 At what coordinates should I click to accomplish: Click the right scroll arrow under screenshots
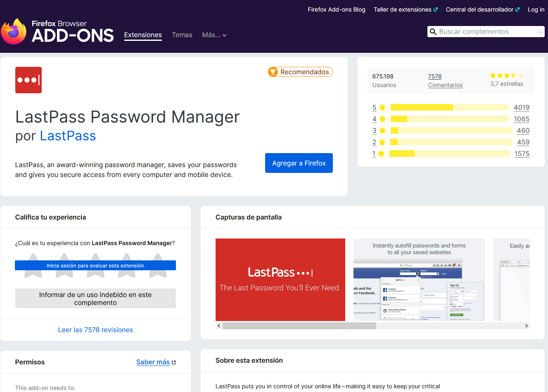tap(526, 326)
